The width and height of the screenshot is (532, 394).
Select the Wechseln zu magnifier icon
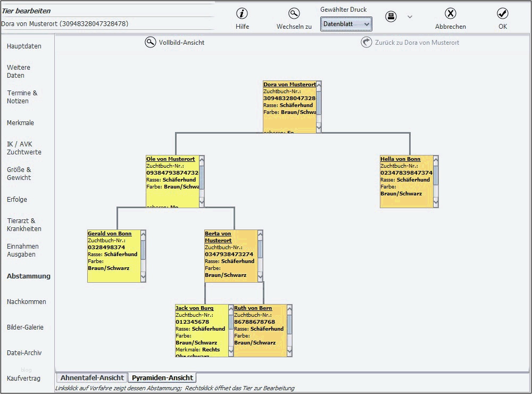[x=294, y=14]
